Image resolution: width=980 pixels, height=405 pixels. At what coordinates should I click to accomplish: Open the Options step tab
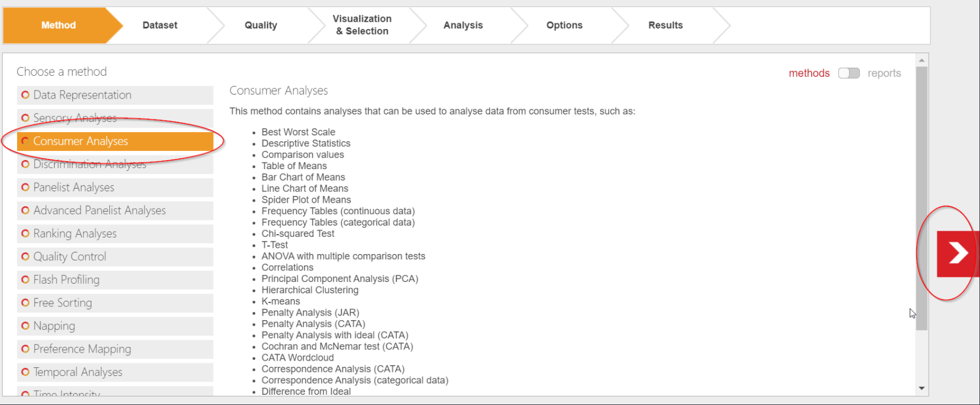pos(564,25)
